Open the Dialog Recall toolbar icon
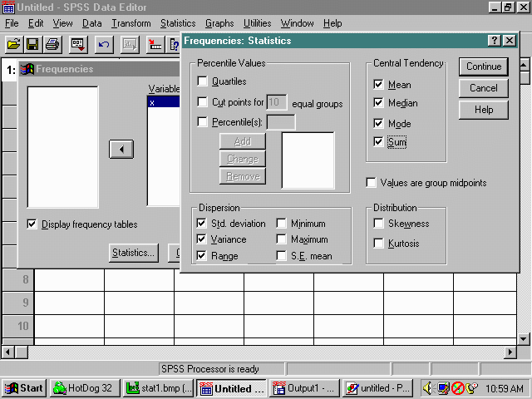532x399 pixels. pyautogui.click(x=78, y=44)
